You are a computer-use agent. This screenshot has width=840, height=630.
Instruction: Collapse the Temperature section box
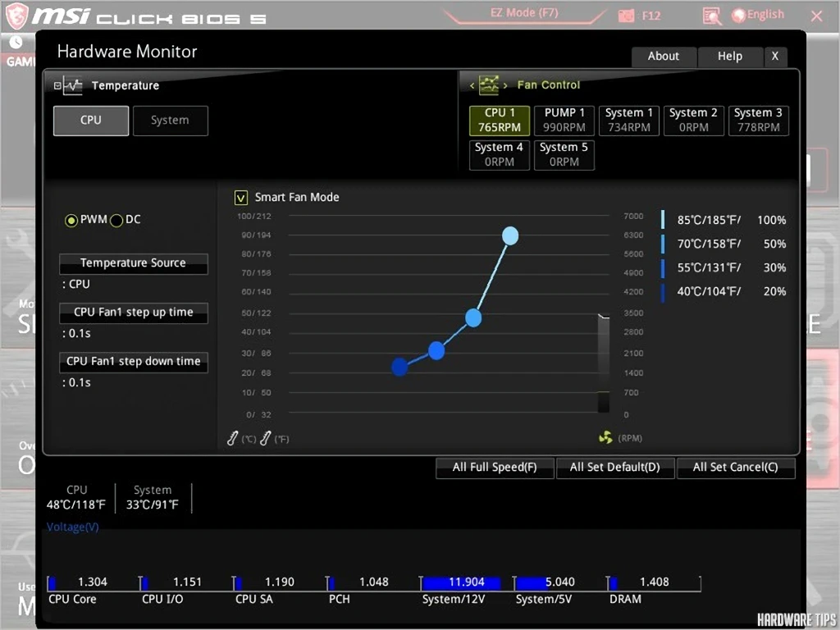57,85
